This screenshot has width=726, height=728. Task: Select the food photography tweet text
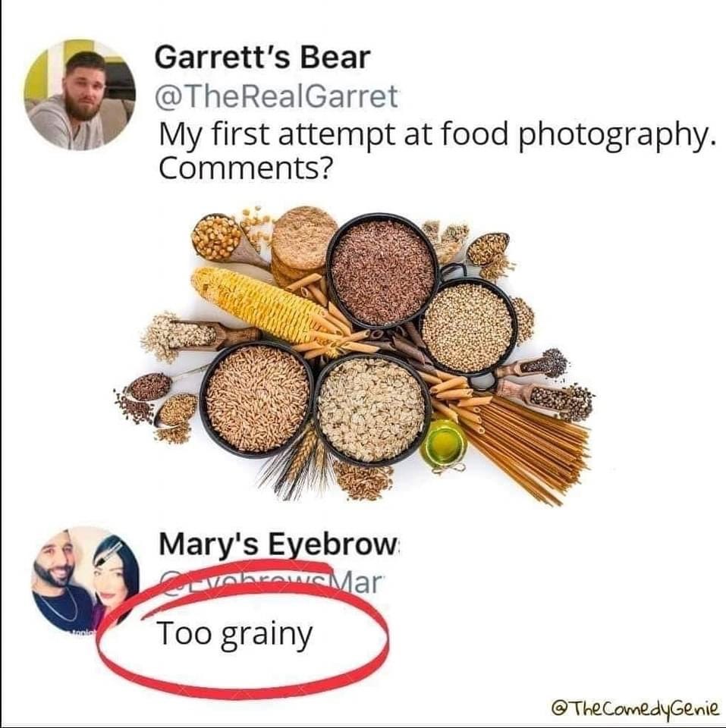(x=435, y=150)
